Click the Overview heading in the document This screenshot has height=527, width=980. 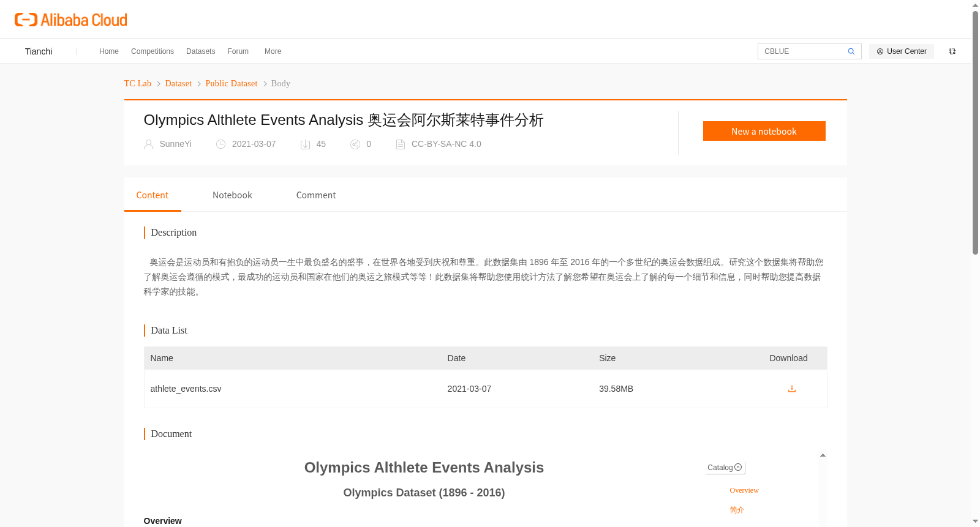pos(162,521)
